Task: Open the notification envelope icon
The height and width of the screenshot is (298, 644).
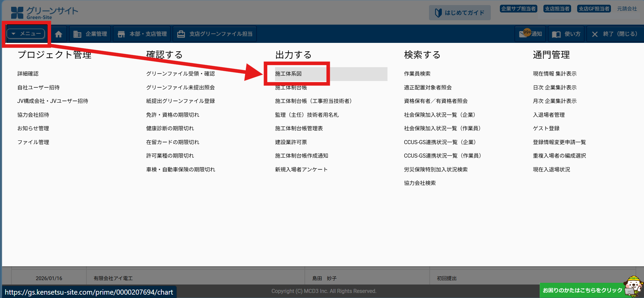Action: click(x=523, y=34)
